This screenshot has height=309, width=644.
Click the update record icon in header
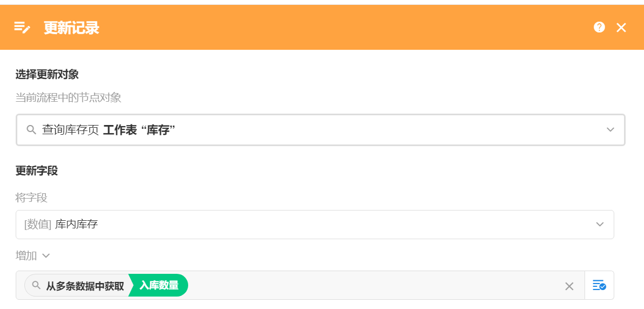coord(22,28)
